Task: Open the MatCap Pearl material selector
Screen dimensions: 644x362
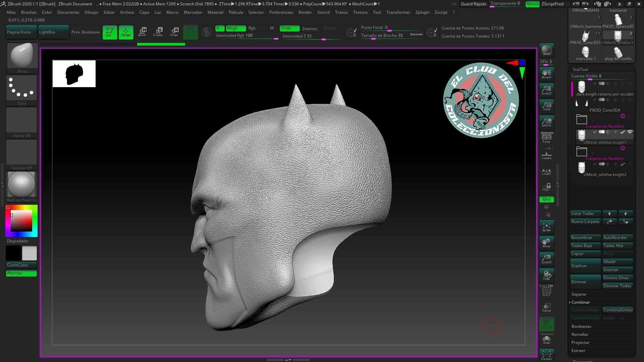Action: coord(22,186)
